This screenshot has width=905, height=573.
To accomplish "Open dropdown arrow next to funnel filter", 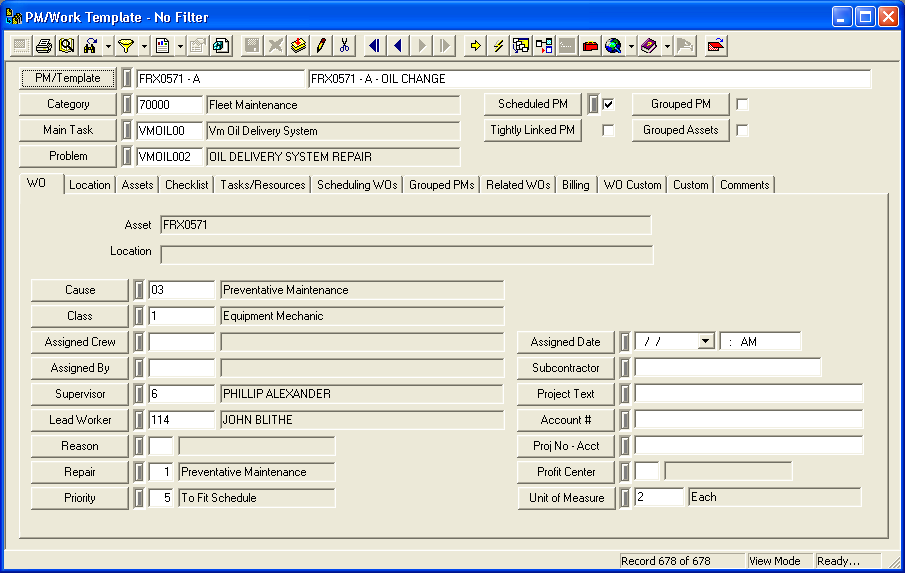I will point(144,46).
